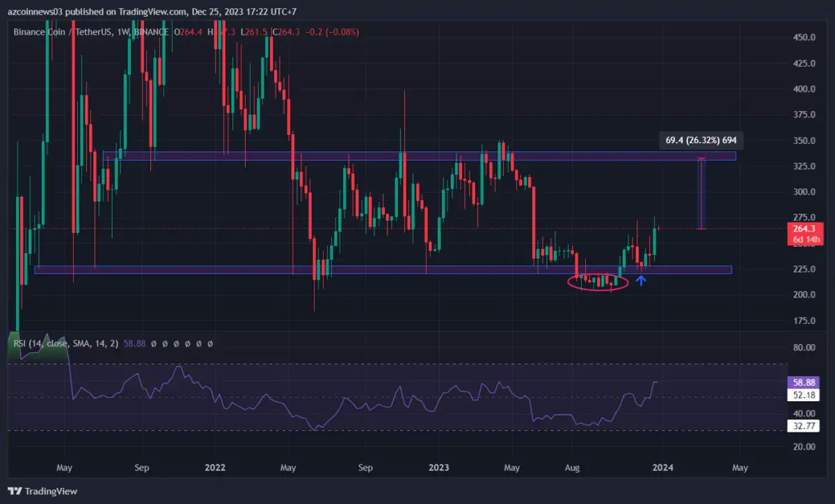
Task: Click the 350.0 price axis label
Action: tap(804, 140)
